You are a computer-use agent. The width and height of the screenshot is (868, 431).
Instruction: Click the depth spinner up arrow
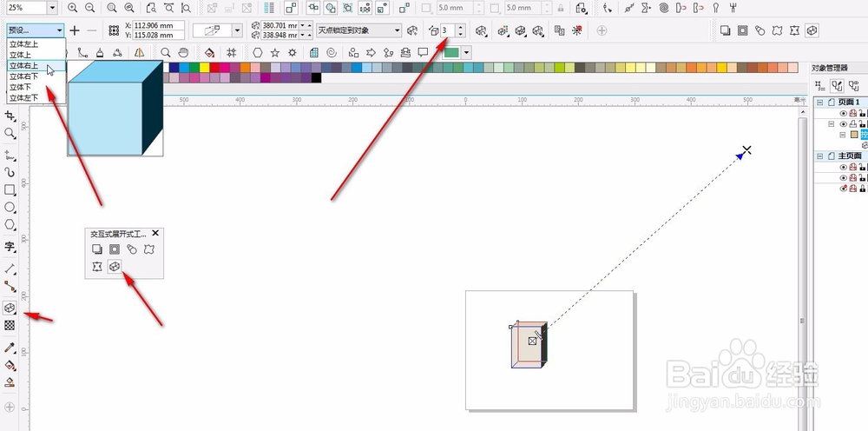[461, 27]
